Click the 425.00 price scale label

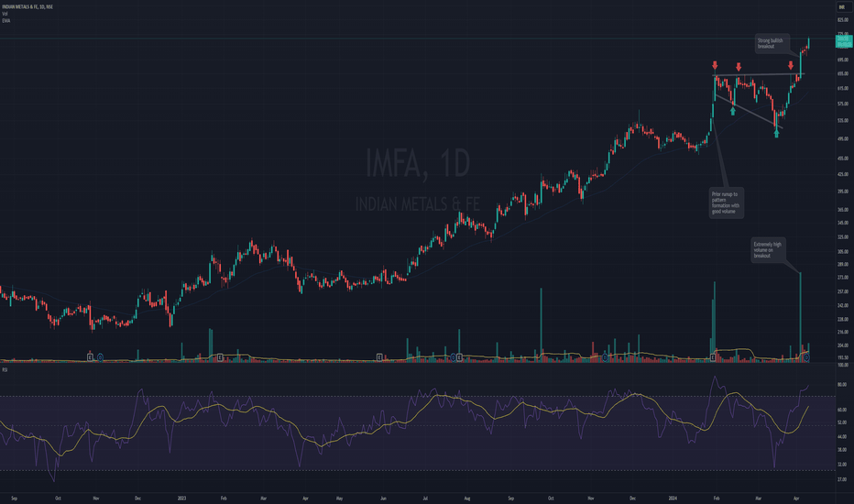pyautogui.click(x=843, y=174)
